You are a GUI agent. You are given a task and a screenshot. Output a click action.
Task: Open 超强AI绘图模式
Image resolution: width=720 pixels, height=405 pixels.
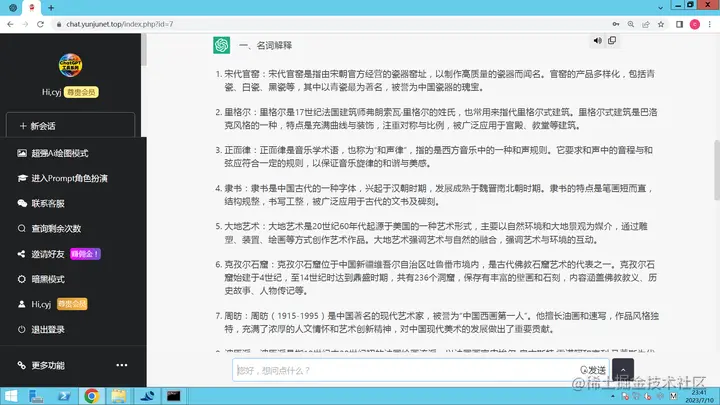pyautogui.click(x=60, y=153)
